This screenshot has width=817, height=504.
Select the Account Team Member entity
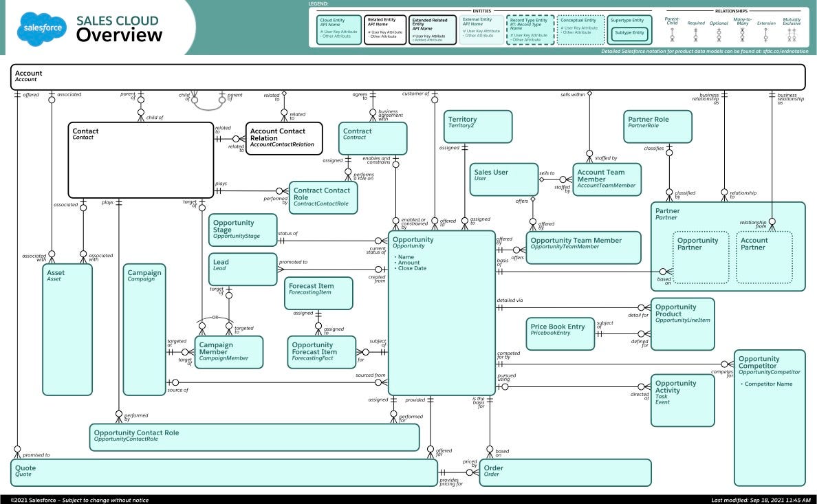(x=607, y=179)
